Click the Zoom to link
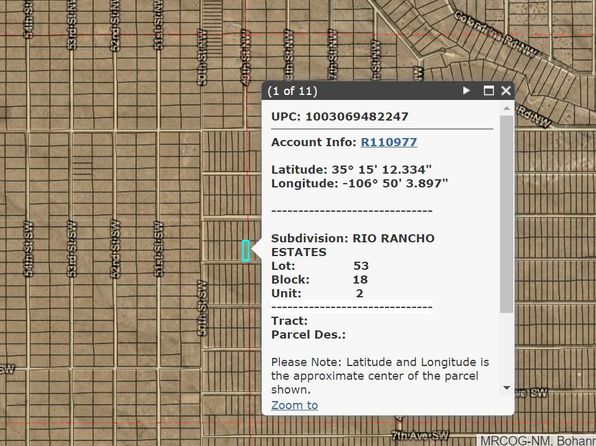The height and width of the screenshot is (446, 596). (x=295, y=405)
